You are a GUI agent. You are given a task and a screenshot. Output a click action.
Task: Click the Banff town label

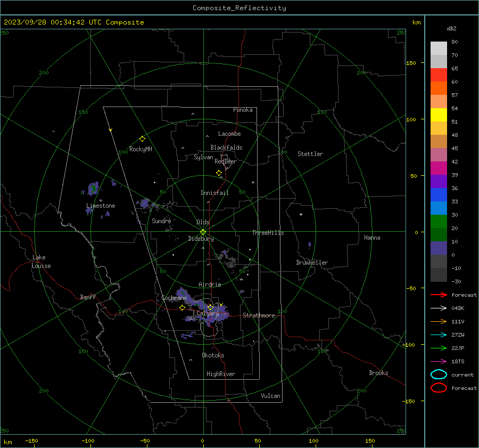[x=88, y=297]
